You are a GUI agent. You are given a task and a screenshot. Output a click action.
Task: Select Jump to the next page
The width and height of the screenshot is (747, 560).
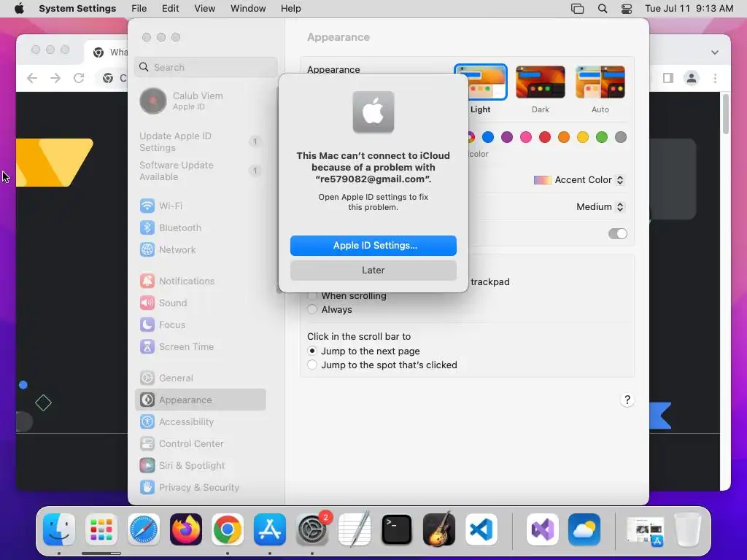[312, 351]
